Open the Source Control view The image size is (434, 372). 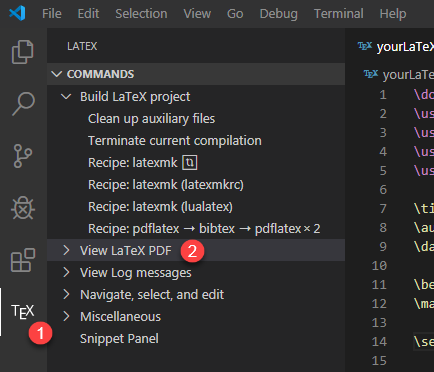(x=23, y=156)
